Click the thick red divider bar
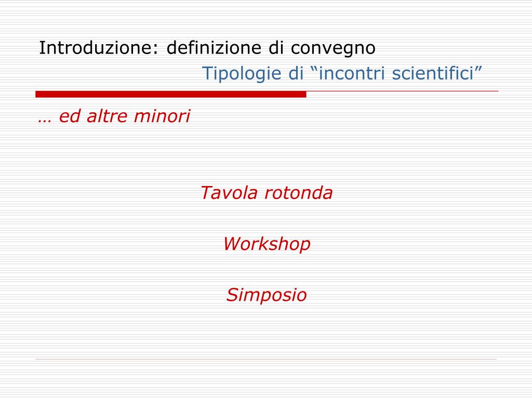The image size is (532, 399). click(170, 95)
